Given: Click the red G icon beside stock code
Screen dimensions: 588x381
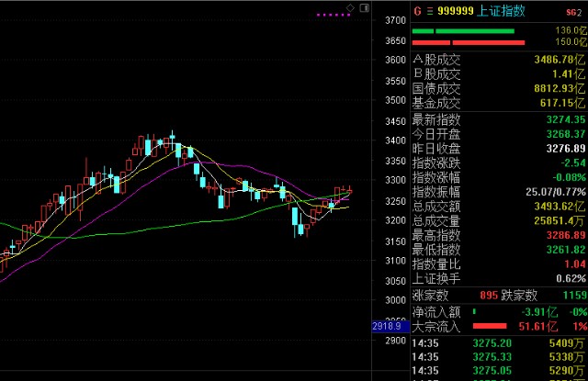Looking at the screenshot, I should (x=418, y=11).
